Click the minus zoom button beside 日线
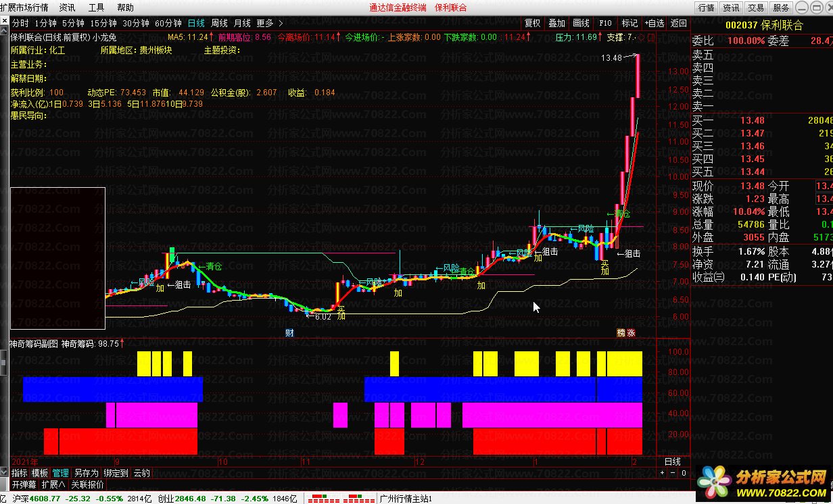The height and width of the screenshot is (504, 833). tap(672, 473)
